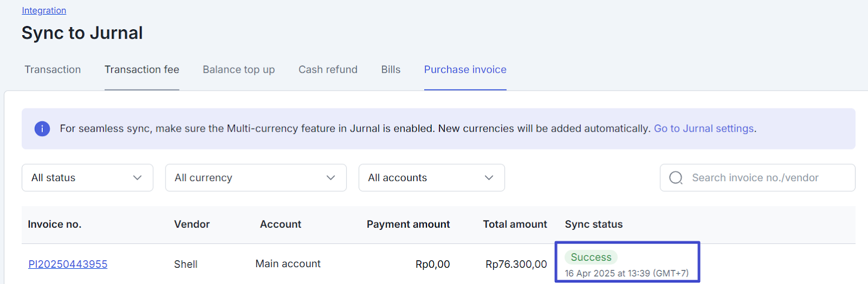Open the All accounts dropdown
868x284 pixels.
click(432, 178)
